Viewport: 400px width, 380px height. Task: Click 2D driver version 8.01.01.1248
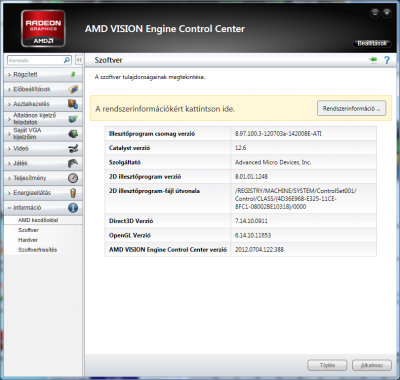point(251,176)
